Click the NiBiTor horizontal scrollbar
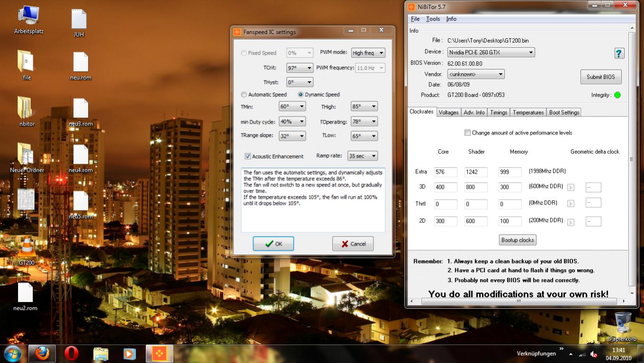The image size is (644, 363). 519,301
